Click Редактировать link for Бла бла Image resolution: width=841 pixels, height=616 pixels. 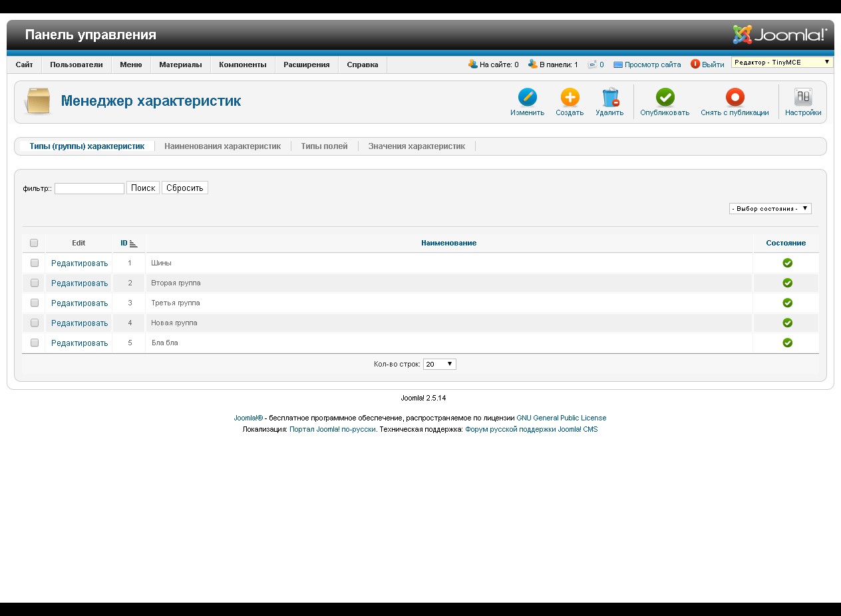point(79,343)
